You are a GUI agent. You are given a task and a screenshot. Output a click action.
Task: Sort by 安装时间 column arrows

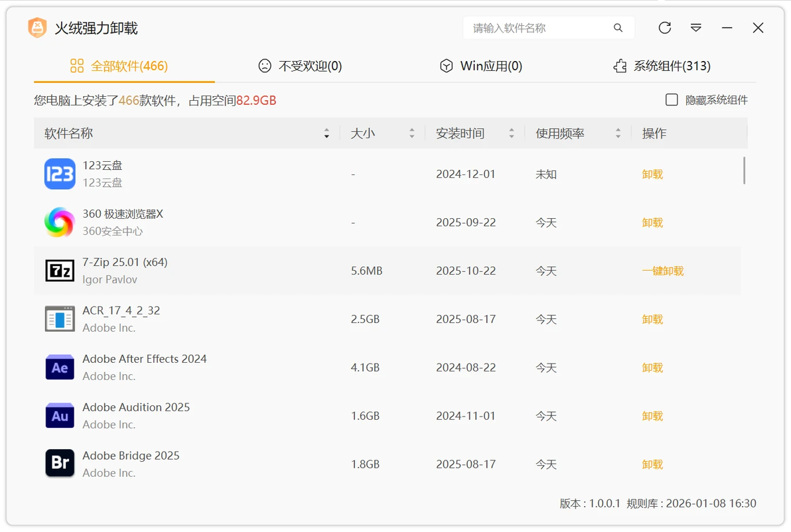[x=512, y=133]
